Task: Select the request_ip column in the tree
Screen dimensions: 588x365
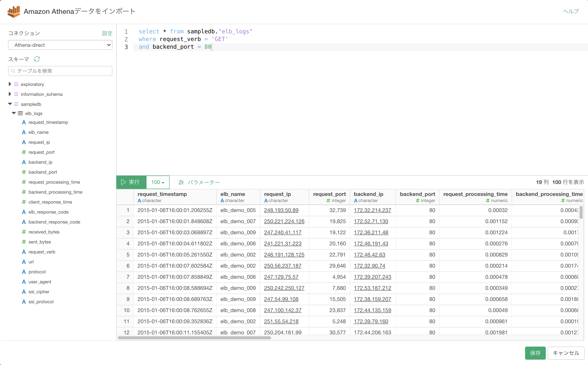Action: pyautogui.click(x=39, y=142)
